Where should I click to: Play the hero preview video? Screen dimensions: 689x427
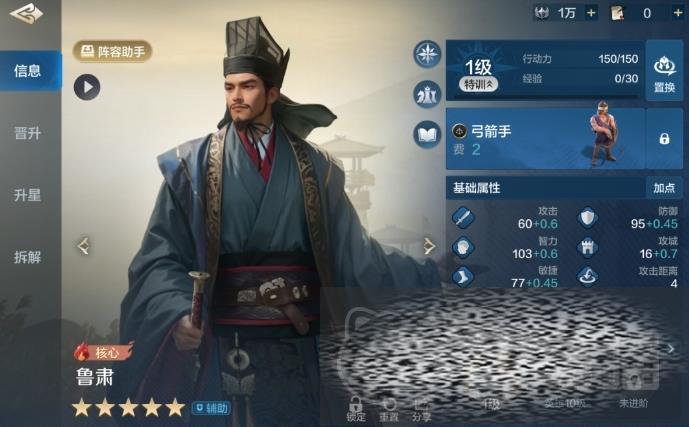click(x=87, y=87)
